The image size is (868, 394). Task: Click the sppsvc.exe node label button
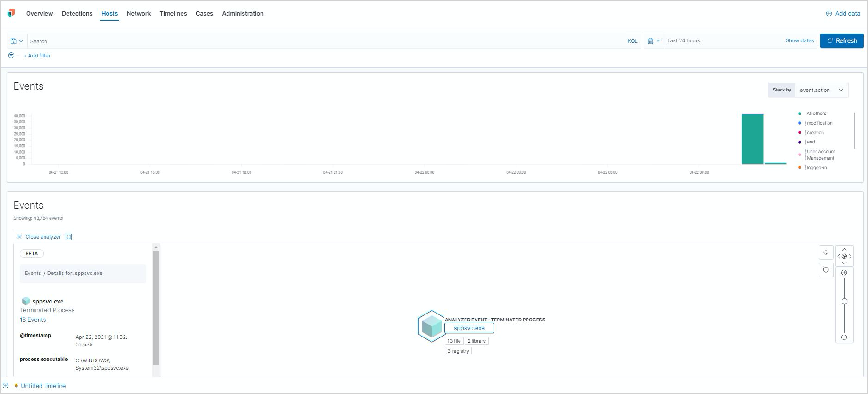(469, 328)
